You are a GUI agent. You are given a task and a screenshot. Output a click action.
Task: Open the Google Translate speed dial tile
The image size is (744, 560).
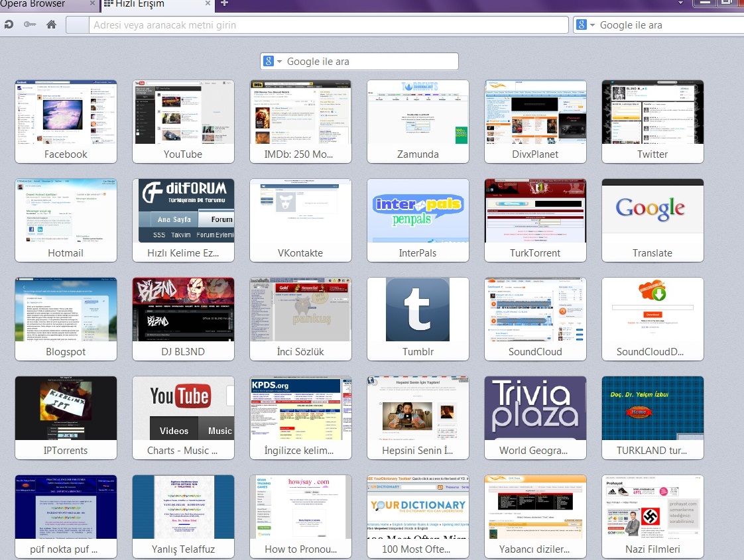652,220
